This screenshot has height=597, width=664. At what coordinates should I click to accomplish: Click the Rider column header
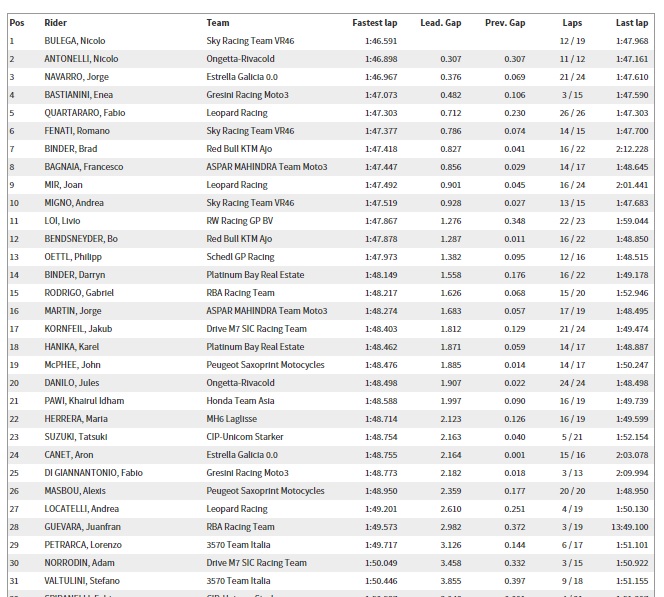[x=55, y=22]
